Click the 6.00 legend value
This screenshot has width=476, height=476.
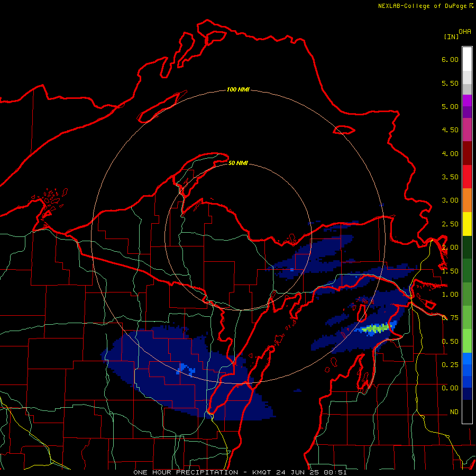pyautogui.click(x=450, y=59)
